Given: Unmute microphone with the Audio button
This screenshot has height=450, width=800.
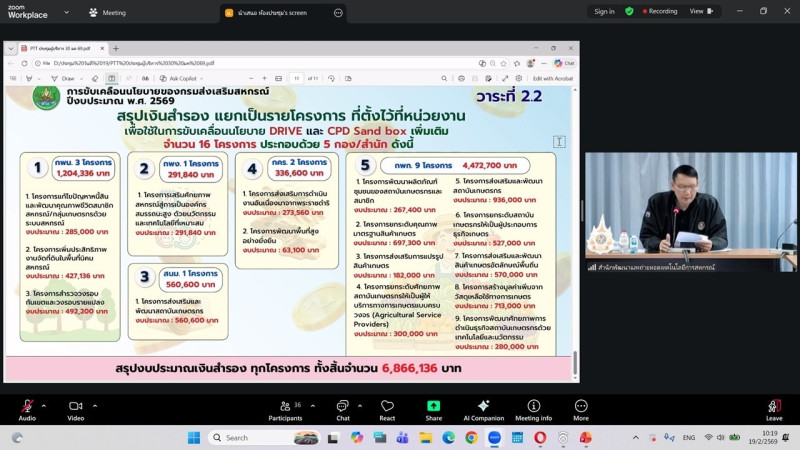Looking at the screenshot, I should click(27, 408).
